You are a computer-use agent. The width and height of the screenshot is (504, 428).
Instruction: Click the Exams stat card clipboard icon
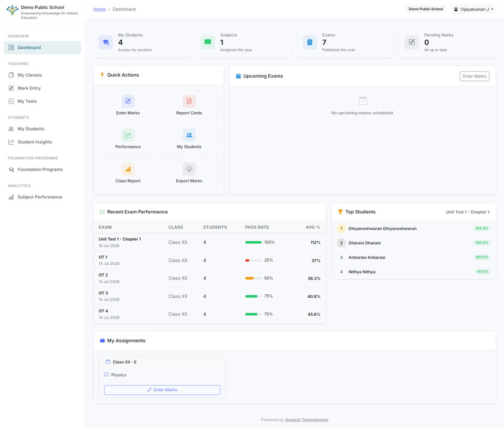pyautogui.click(x=310, y=42)
